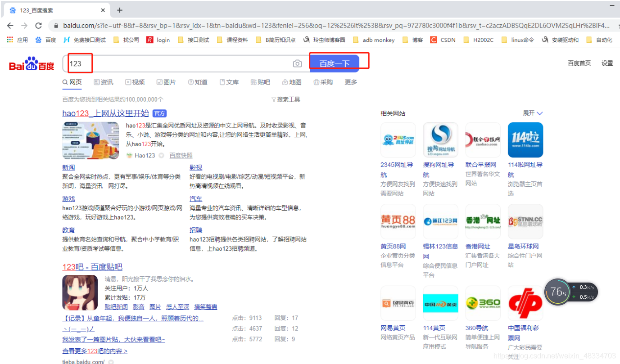
Task: Reload the page with refresh icon
Action: click(x=39, y=26)
